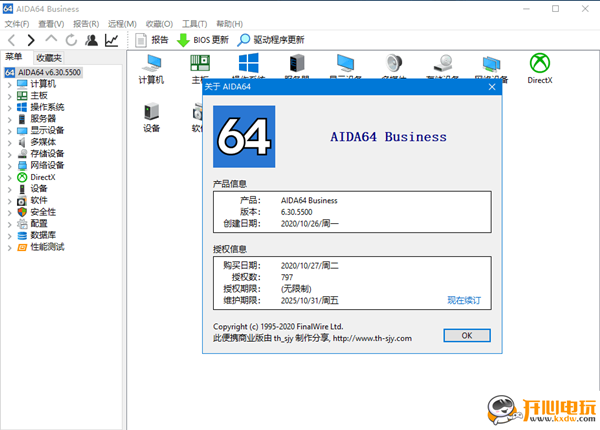Click the Back navigation arrow in toolbar
Image resolution: width=600 pixels, height=430 pixels.
coord(11,40)
